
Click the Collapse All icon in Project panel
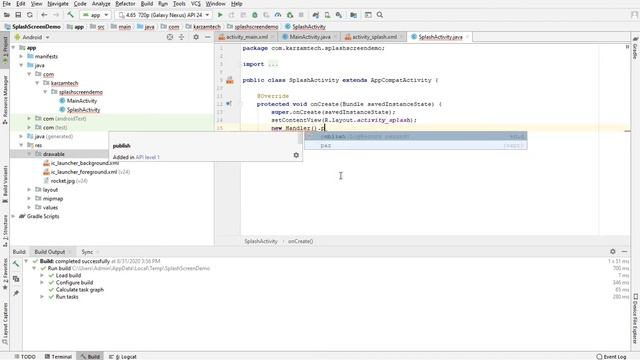181,37
